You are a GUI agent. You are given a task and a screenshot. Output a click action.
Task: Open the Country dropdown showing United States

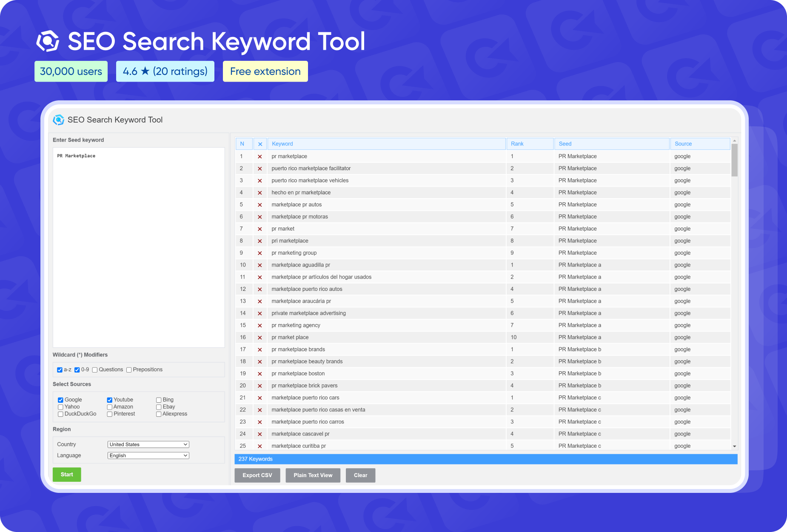(x=148, y=444)
